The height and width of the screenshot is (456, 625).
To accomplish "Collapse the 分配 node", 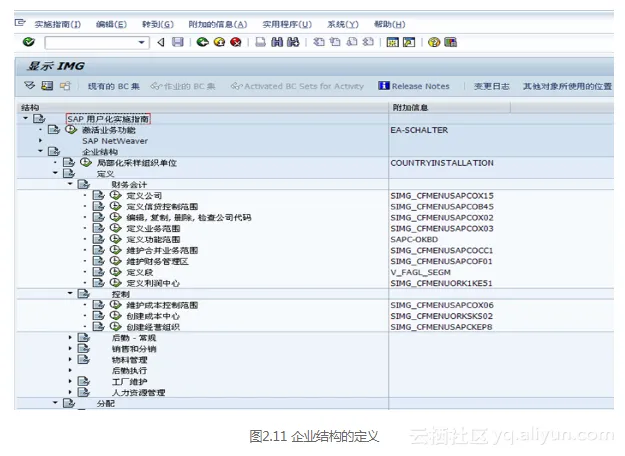I will 55,403.
